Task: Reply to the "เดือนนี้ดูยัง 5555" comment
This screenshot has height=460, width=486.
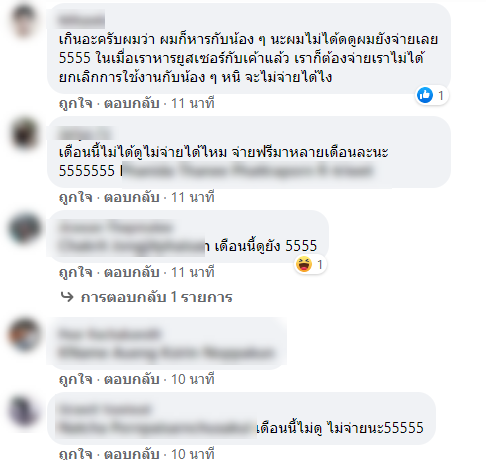Action: pos(132,272)
